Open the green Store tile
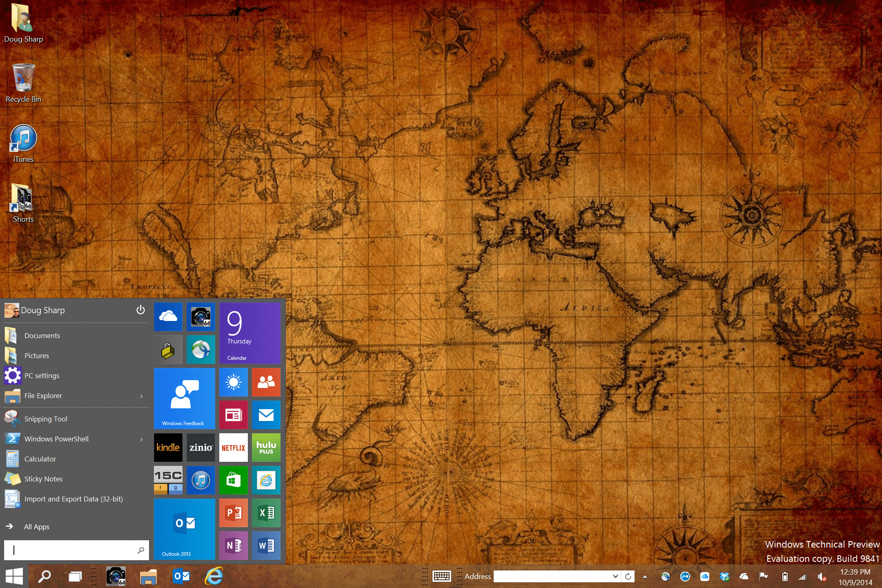882x588 pixels. tap(233, 480)
